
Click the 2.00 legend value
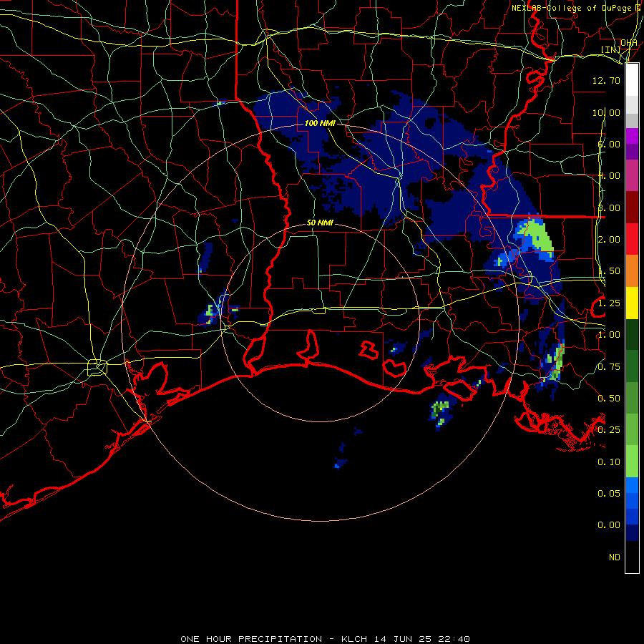[x=609, y=240]
